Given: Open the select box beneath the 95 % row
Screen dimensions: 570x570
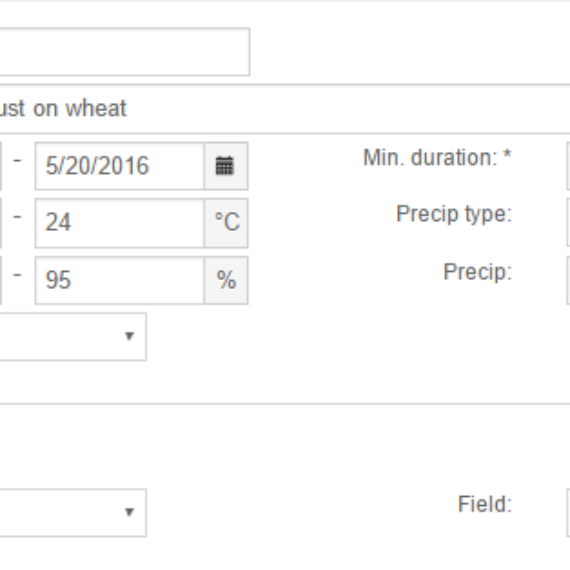Looking at the screenshot, I should pyautogui.click(x=73, y=337).
